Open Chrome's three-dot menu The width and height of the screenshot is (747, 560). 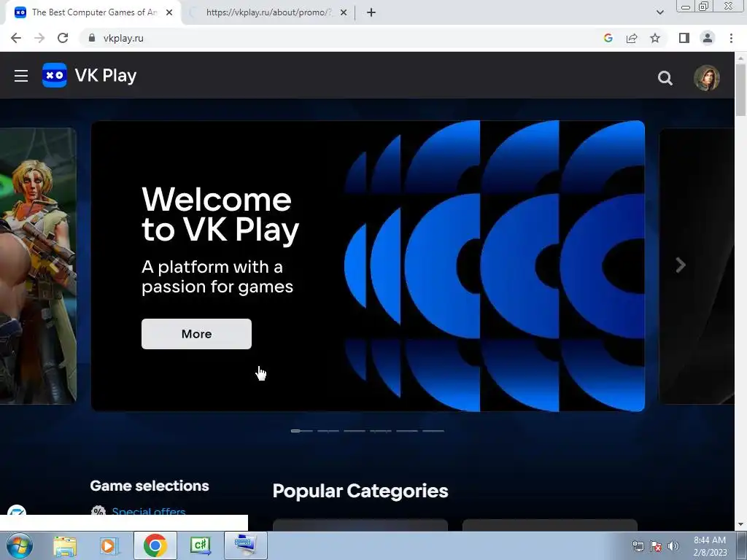pos(731,38)
